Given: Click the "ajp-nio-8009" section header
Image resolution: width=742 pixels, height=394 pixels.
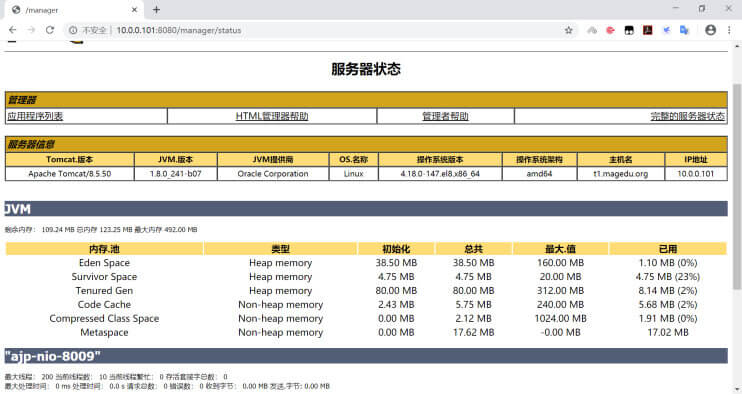Looking at the screenshot, I should (366, 356).
